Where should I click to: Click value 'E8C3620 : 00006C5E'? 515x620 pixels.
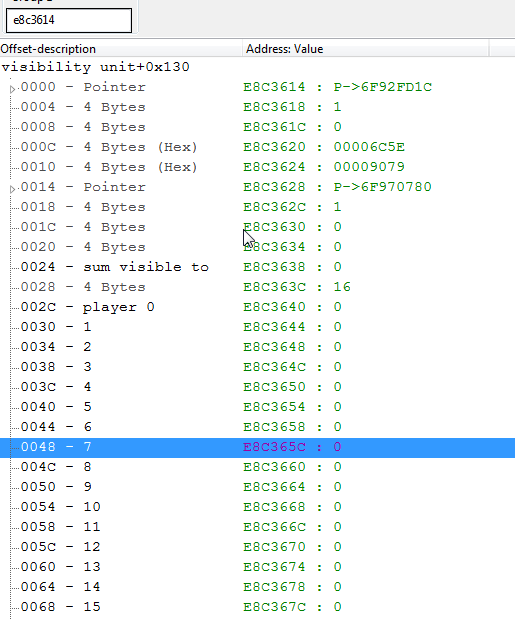point(324,147)
